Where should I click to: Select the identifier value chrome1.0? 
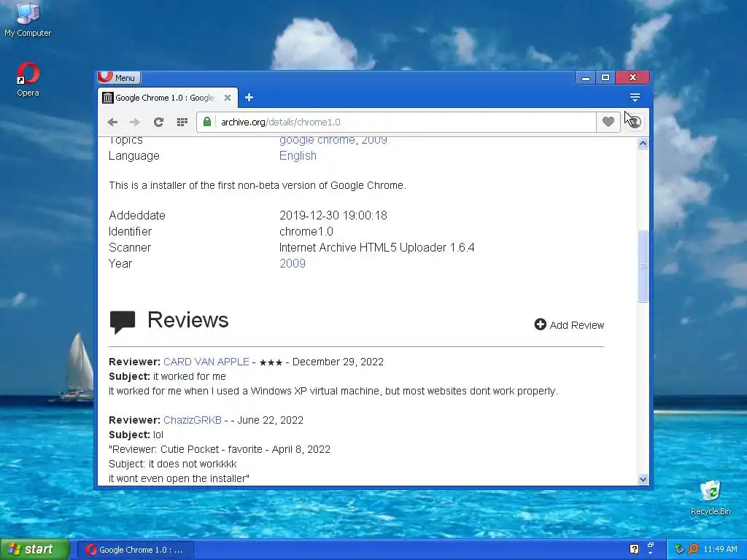pyautogui.click(x=306, y=231)
